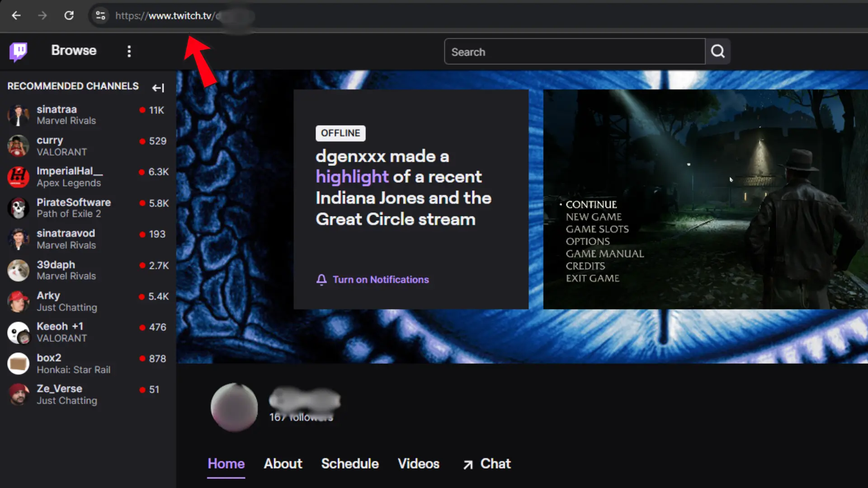This screenshot has height=488, width=868.
Task: Click the OFFLINE status badge
Action: 340,133
